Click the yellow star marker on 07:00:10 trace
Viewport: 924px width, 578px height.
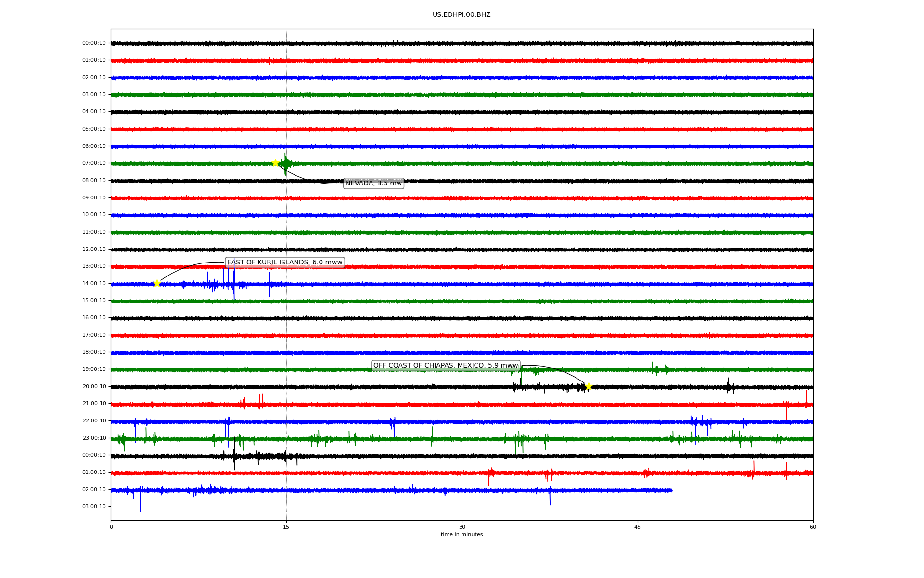coord(275,163)
